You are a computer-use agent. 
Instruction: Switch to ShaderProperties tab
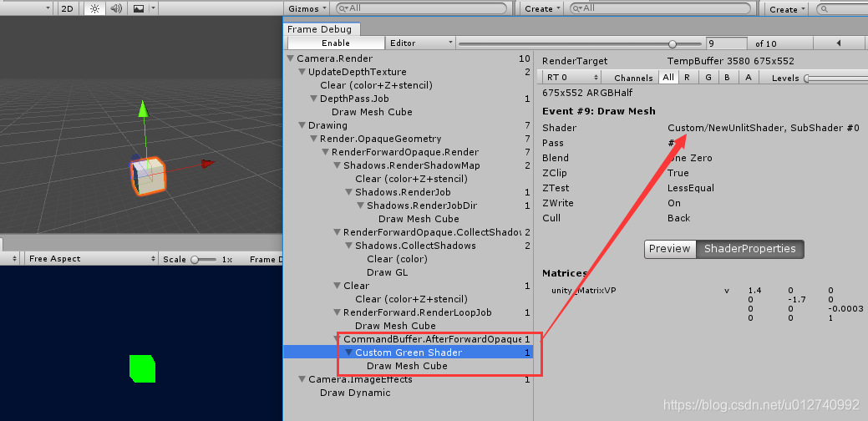coord(749,249)
